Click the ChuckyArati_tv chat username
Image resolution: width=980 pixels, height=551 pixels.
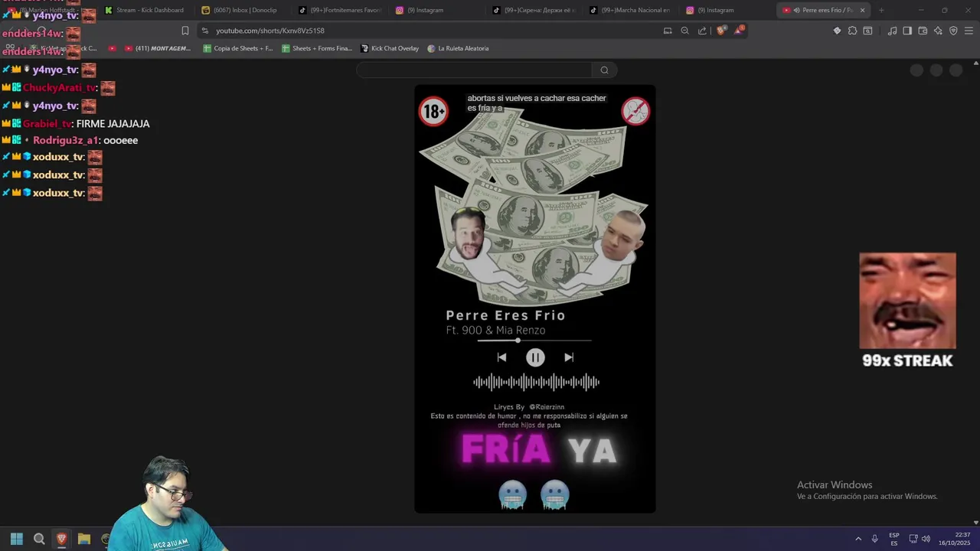60,88
